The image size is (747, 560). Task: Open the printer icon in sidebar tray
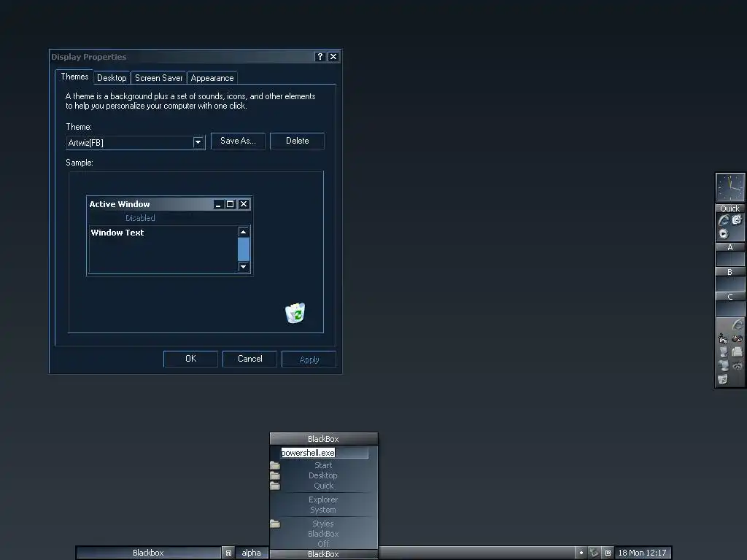(x=737, y=351)
